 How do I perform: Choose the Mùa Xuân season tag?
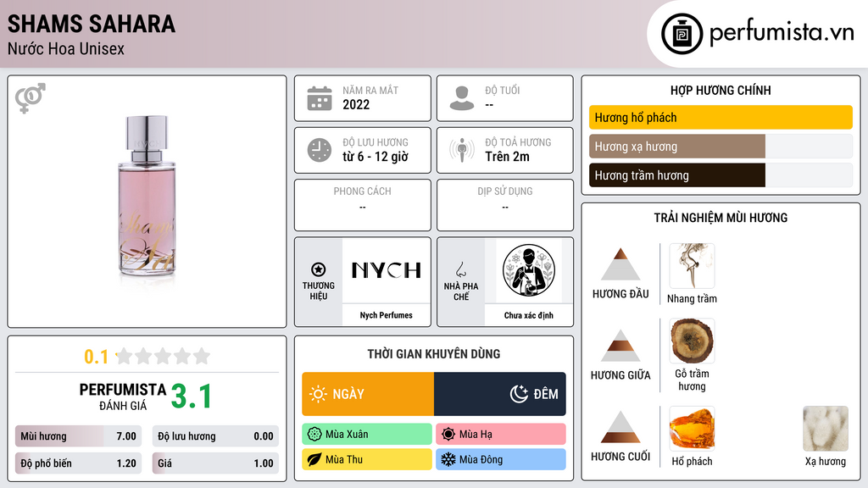[x=367, y=435]
